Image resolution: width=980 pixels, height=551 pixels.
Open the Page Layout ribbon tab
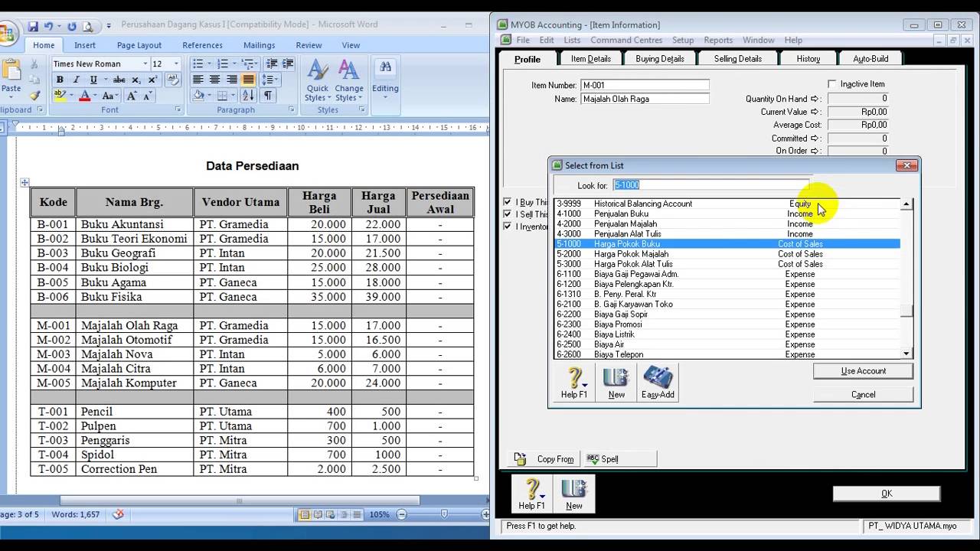click(x=139, y=45)
